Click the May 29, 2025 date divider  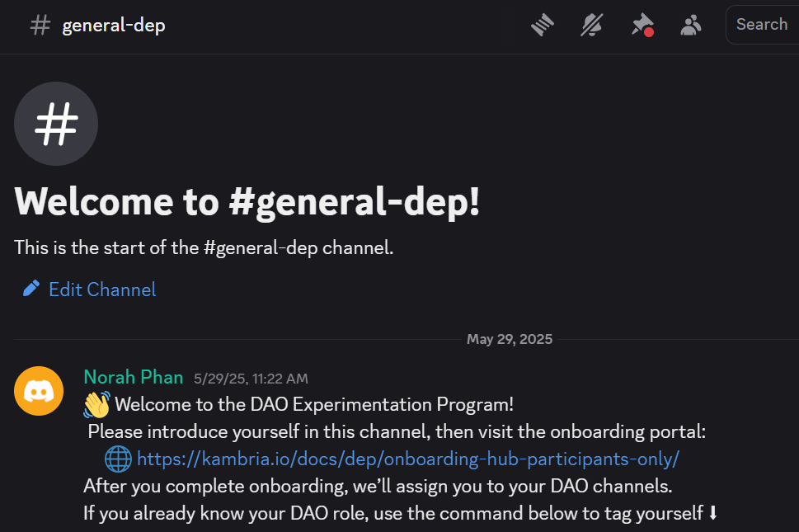509,339
